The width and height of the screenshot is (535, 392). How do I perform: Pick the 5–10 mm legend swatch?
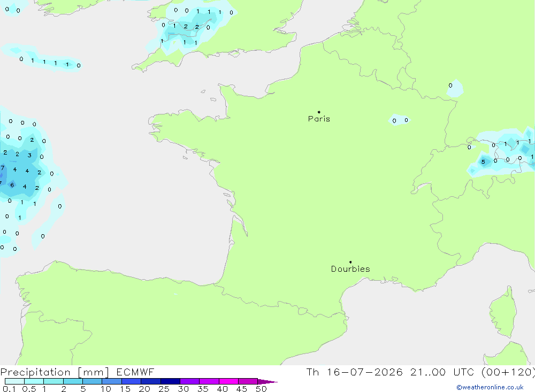tap(93, 381)
